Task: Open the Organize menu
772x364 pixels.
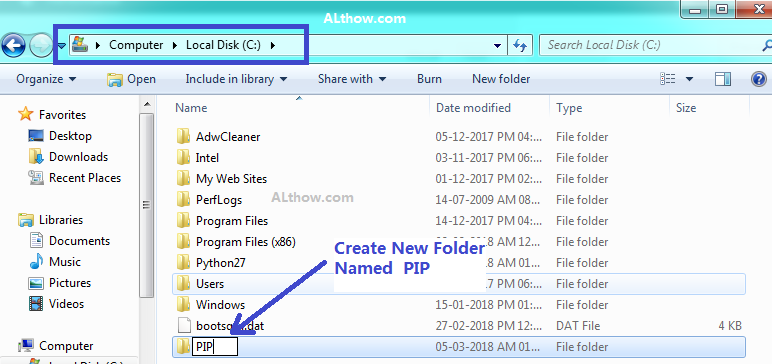Action: [x=46, y=79]
